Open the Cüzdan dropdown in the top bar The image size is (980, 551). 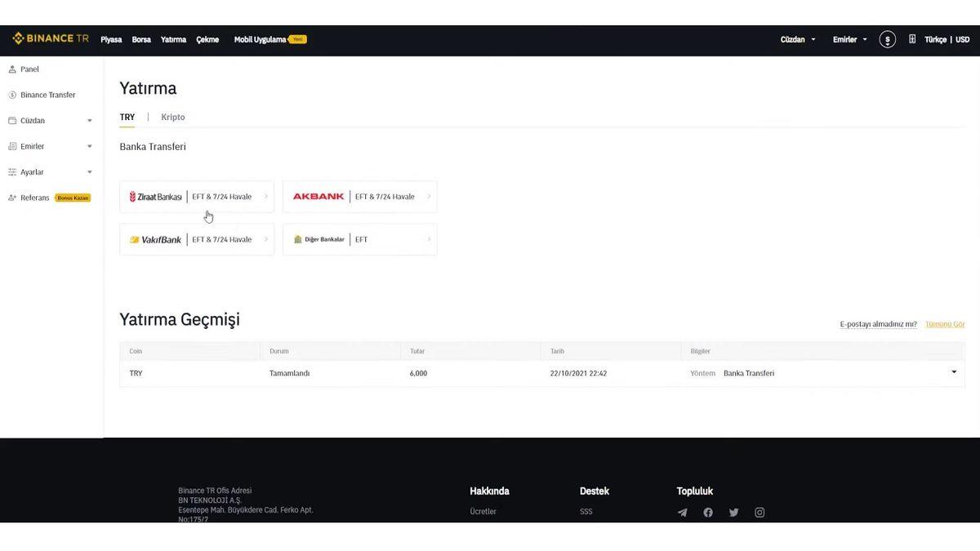(796, 38)
